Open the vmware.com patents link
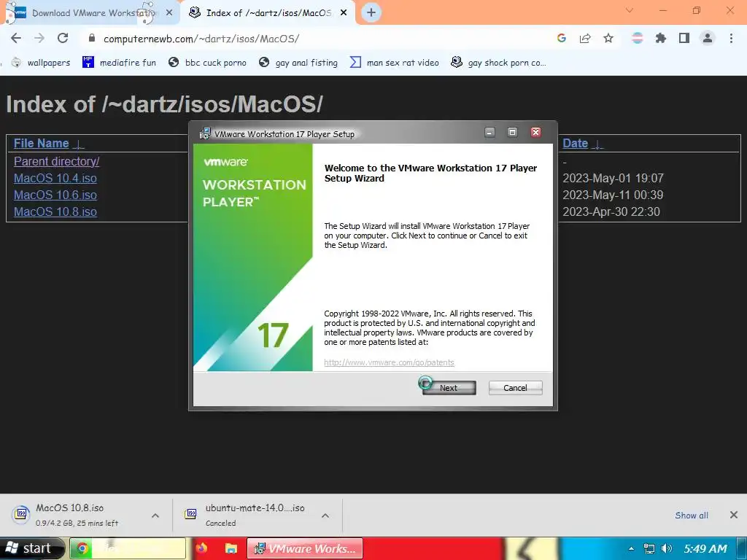 click(390, 362)
